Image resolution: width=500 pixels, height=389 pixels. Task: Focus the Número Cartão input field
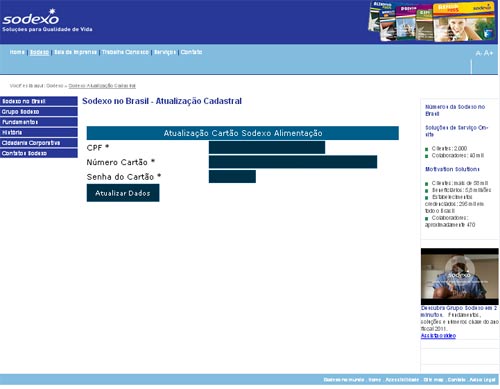pos(293,162)
